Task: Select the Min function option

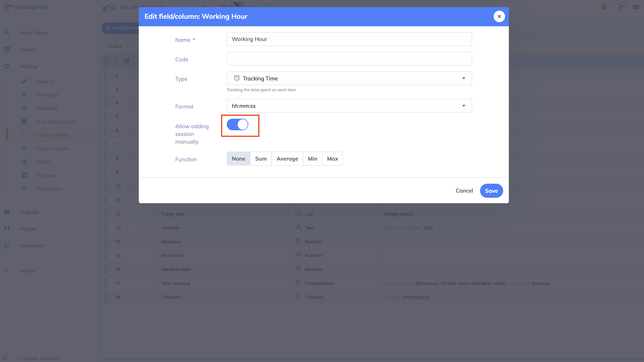Action: (x=312, y=159)
